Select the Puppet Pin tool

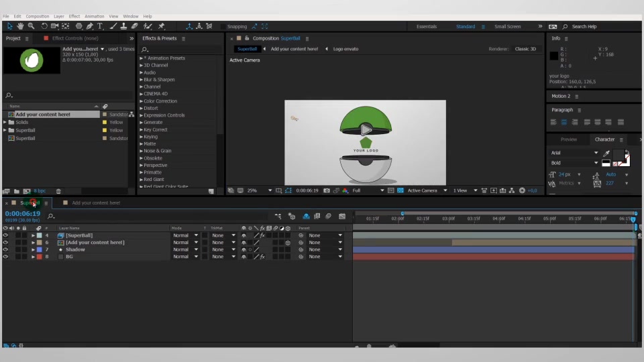(162, 26)
